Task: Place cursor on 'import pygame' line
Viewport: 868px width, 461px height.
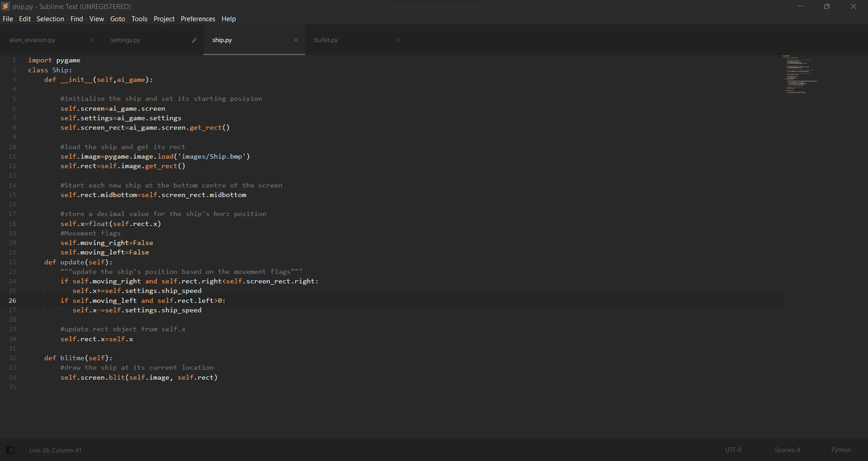Action: coord(54,60)
